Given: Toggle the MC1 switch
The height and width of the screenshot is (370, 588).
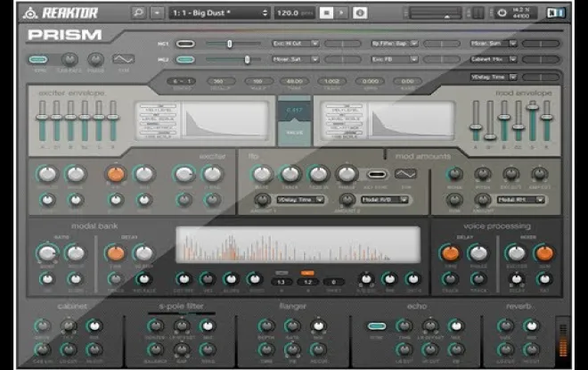Looking at the screenshot, I should [x=185, y=43].
